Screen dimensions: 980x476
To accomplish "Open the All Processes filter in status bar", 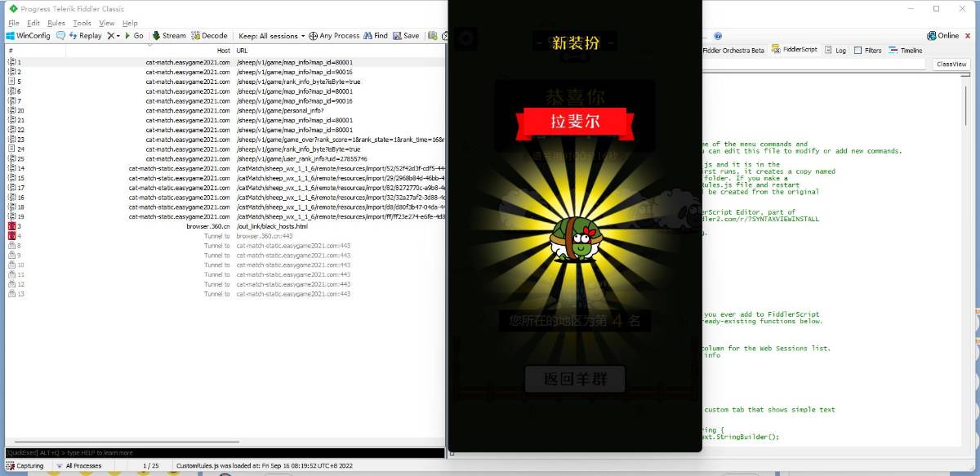I will [x=80, y=466].
